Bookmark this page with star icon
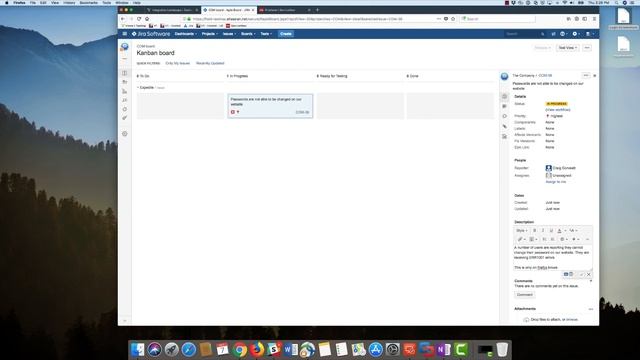The width and height of the screenshot is (640, 360). (x=453, y=19)
